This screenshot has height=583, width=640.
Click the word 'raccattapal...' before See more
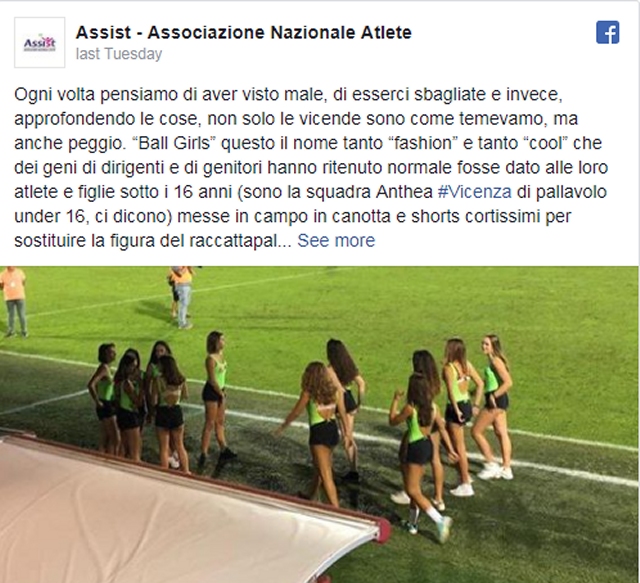[240, 240]
